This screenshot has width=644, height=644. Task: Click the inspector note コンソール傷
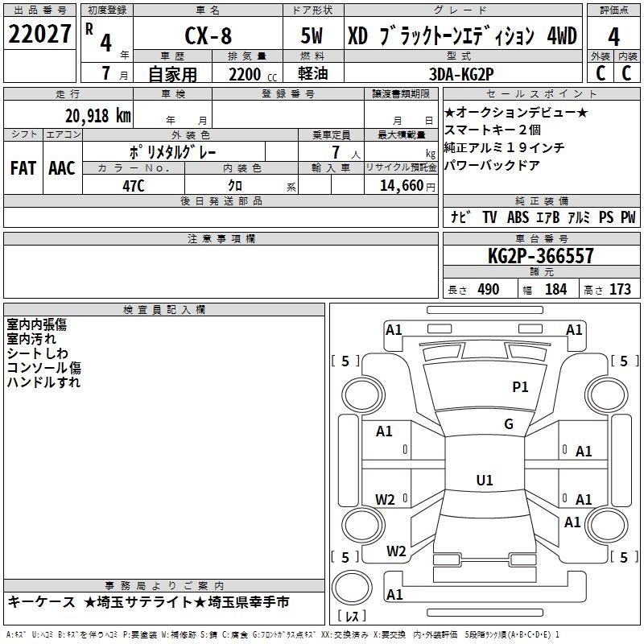click(44, 368)
